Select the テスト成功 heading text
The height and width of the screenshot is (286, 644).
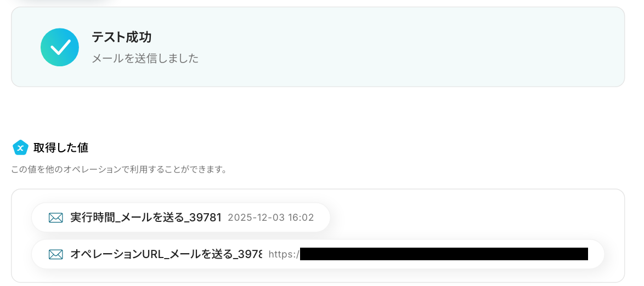click(122, 37)
